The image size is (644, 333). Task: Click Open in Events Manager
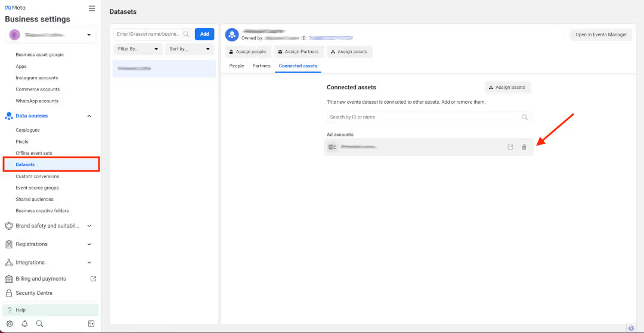601,35
